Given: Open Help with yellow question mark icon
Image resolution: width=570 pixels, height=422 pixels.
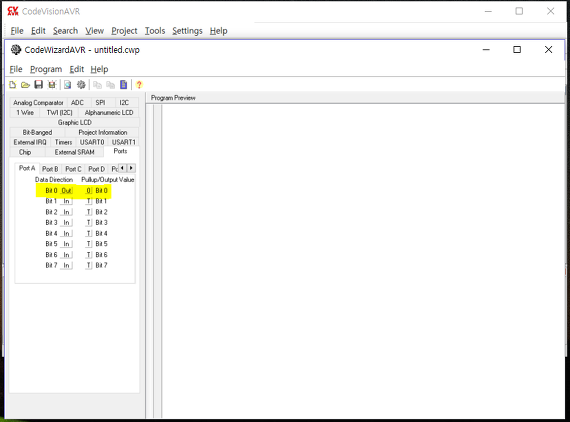Looking at the screenshot, I should (139, 85).
